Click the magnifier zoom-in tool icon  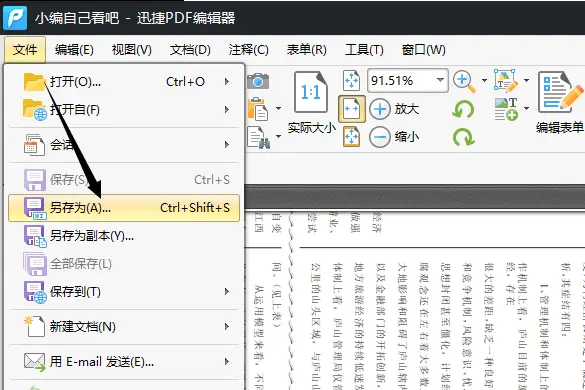(464, 81)
